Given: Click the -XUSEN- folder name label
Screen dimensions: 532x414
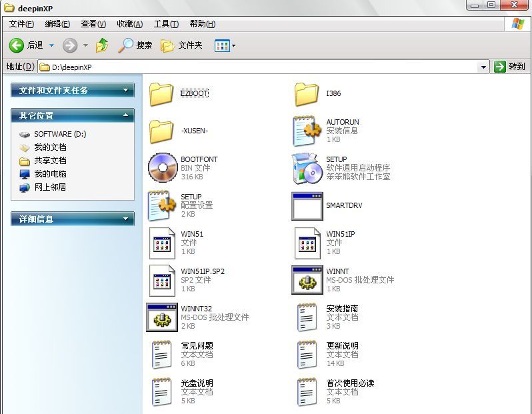Looking at the screenshot, I should coord(195,131).
